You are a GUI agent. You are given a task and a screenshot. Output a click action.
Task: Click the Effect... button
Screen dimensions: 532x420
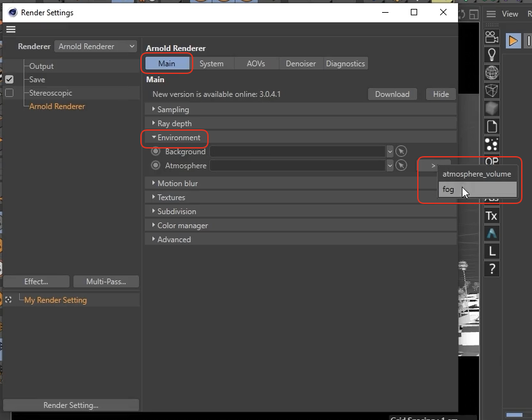click(36, 281)
